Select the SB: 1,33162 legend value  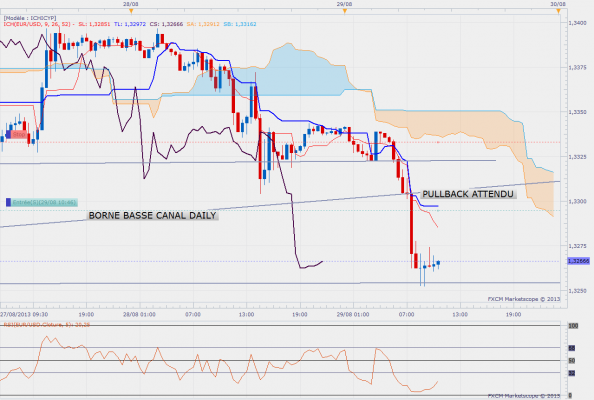point(239,24)
